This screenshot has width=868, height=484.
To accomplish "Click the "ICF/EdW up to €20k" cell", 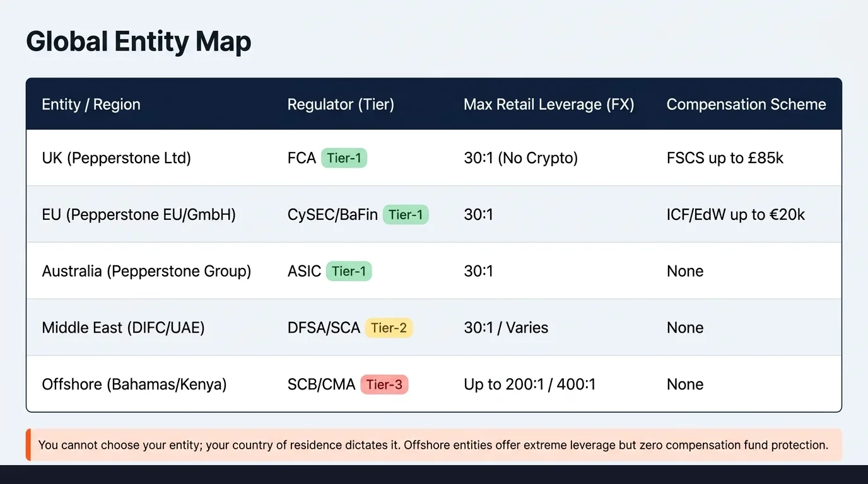I will 736,214.
